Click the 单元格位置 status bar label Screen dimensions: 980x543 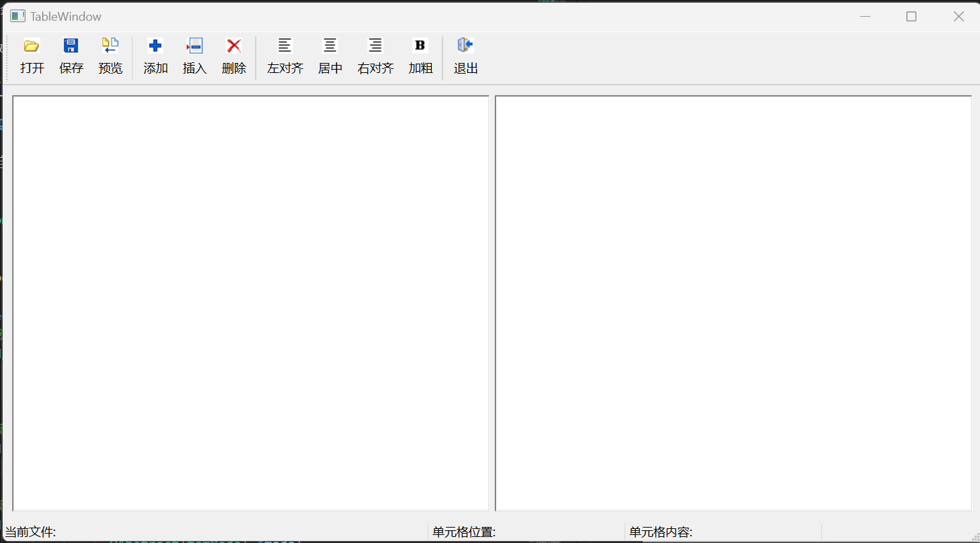tap(464, 532)
